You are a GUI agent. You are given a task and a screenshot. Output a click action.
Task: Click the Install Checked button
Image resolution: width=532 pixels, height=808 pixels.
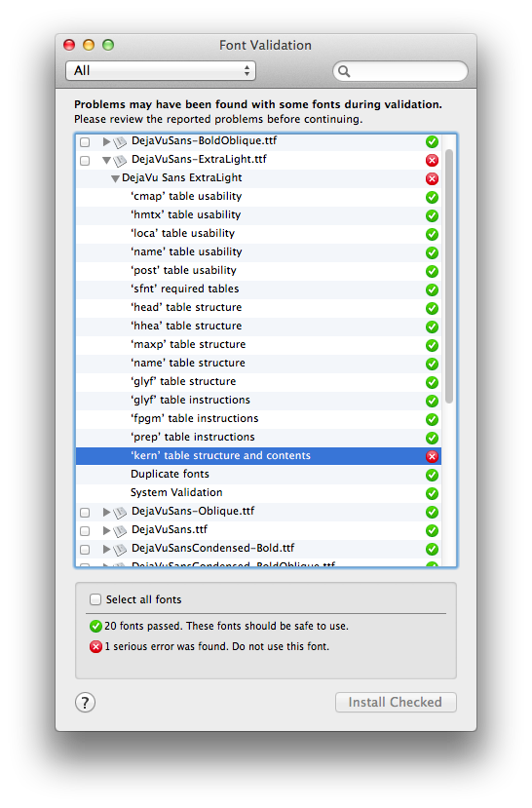[x=396, y=702]
